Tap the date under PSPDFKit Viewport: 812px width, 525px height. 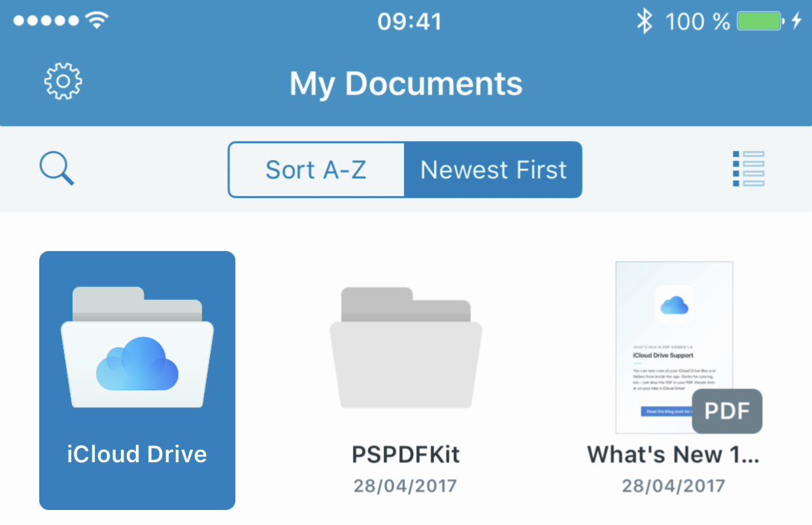[405, 486]
